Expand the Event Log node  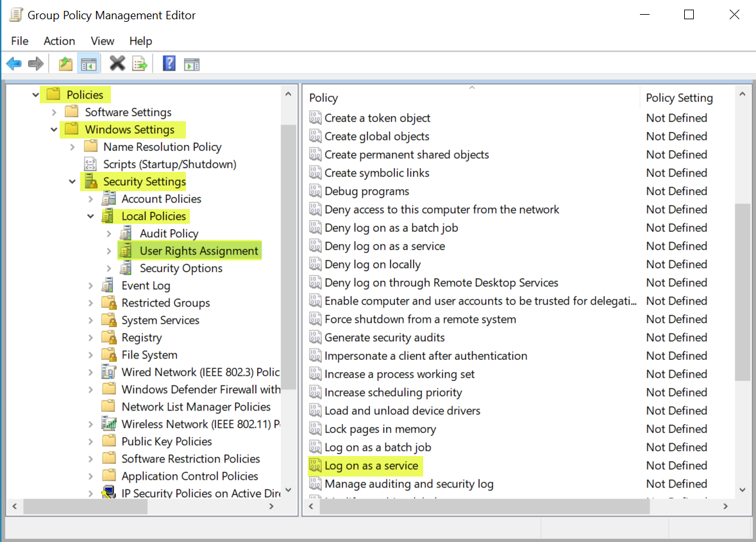point(90,286)
